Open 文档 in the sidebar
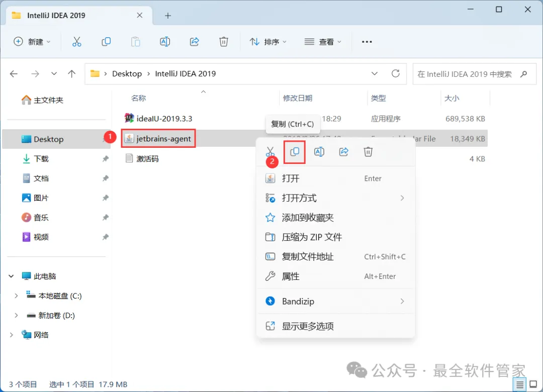The height and width of the screenshot is (392, 543). coord(35,178)
